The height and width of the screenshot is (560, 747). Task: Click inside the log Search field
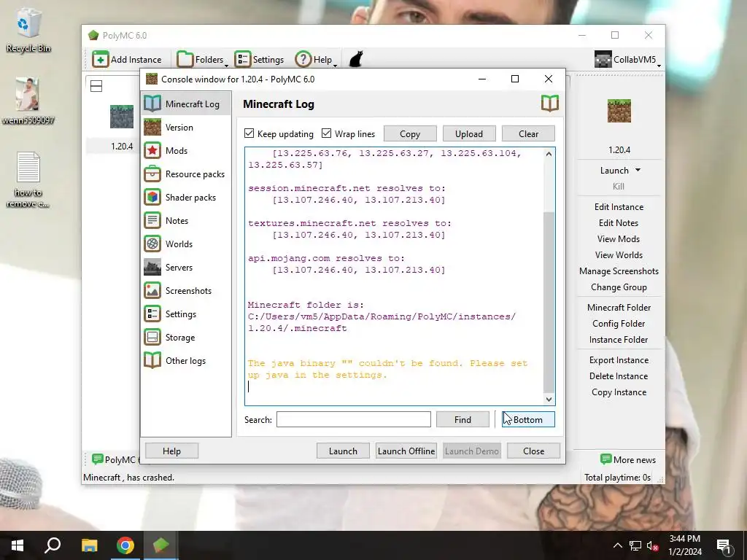click(x=354, y=419)
